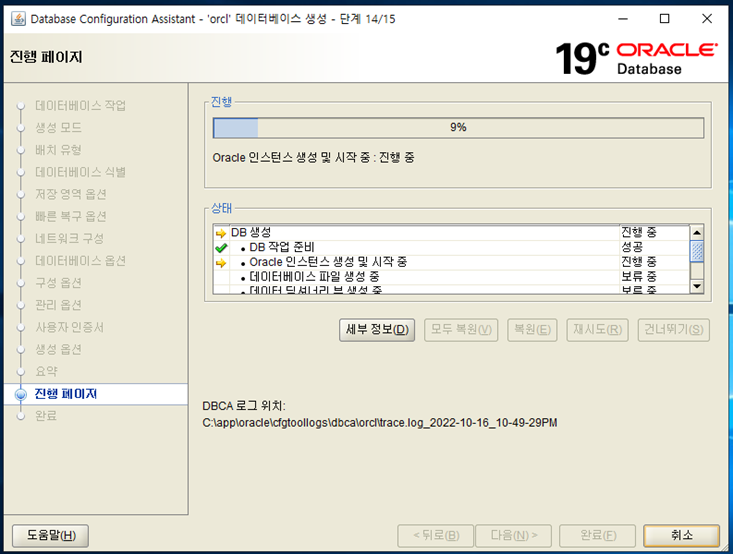The image size is (733, 554).
Task: Click the trace.log path text
Action: pyautogui.click(x=380, y=423)
